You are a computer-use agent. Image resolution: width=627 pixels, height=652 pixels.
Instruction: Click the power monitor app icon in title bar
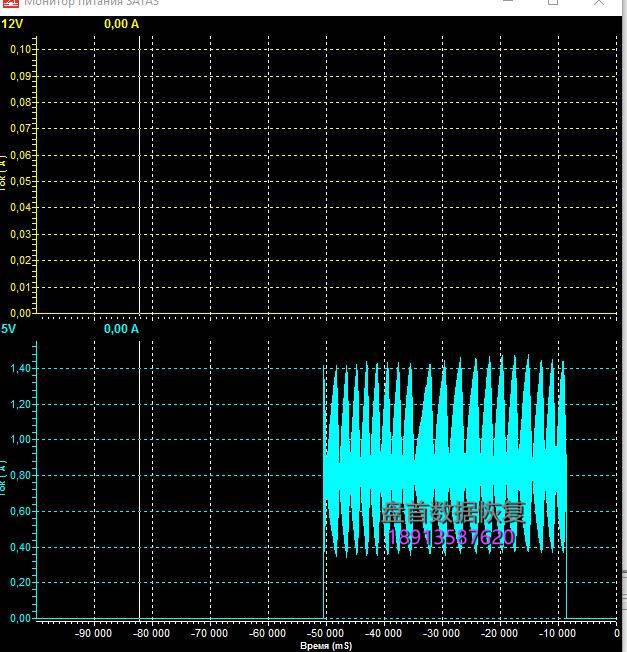click(11, 2)
